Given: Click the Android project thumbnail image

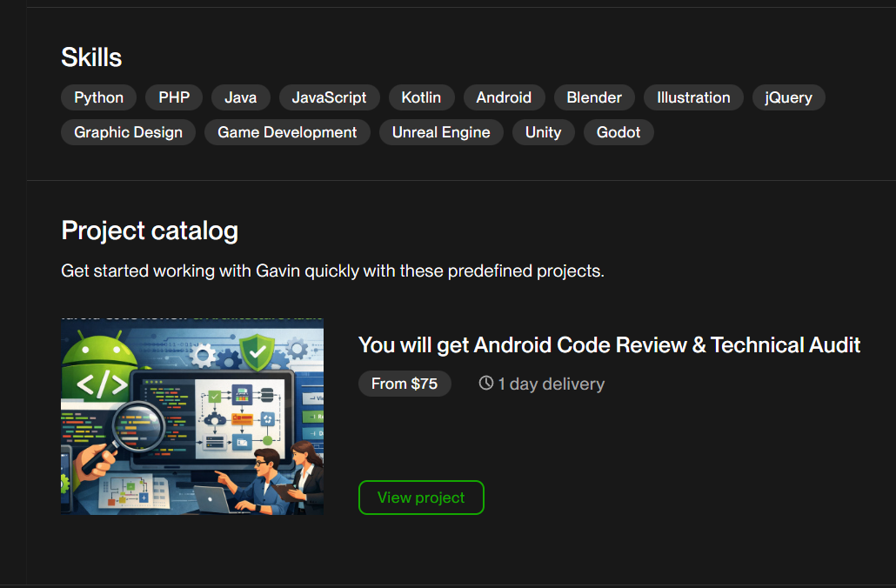Looking at the screenshot, I should coord(191,416).
